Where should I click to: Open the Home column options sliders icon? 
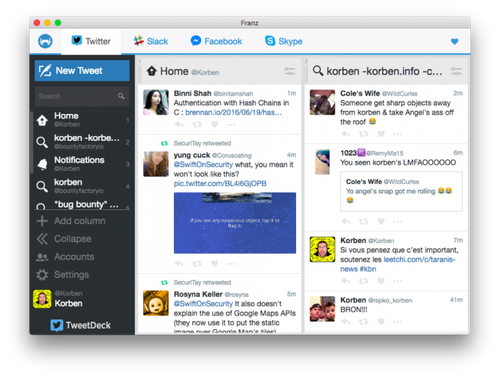click(289, 71)
